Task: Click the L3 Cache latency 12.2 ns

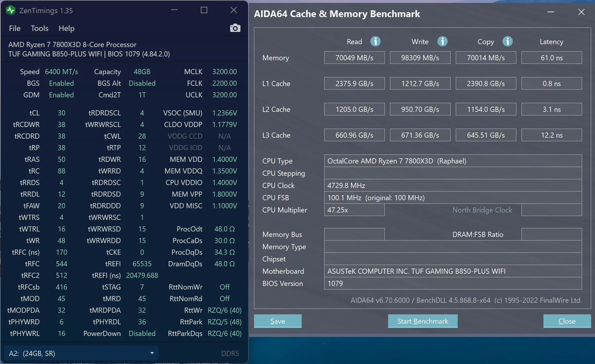Action: tap(552, 135)
